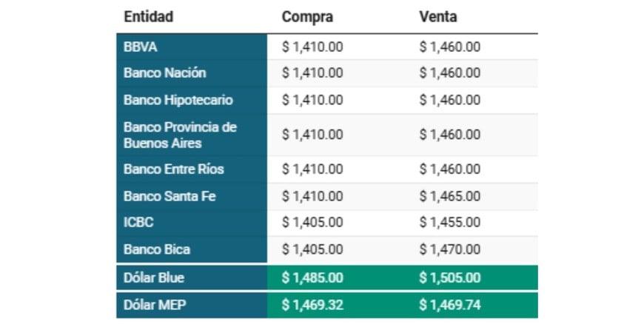Image resolution: width=644 pixels, height=324 pixels.
Task: Click the Dólar MEP row label
Action: tap(154, 305)
